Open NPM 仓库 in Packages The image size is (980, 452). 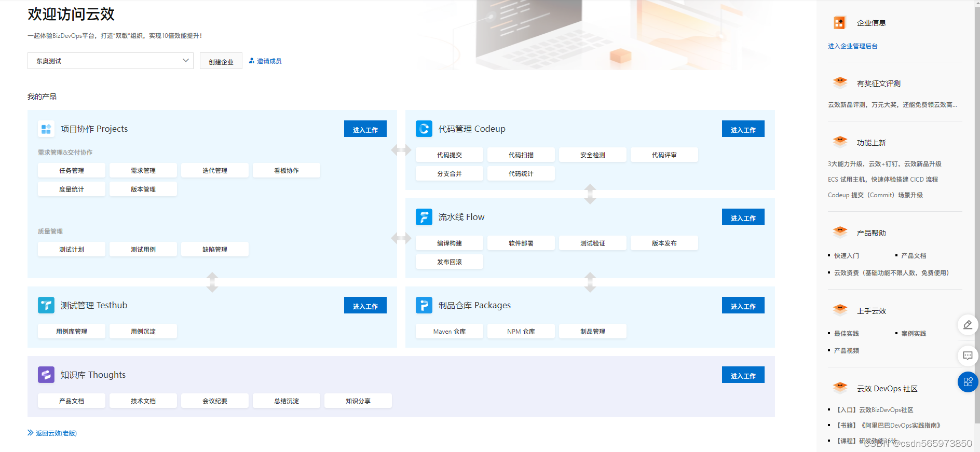click(x=521, y=331)
